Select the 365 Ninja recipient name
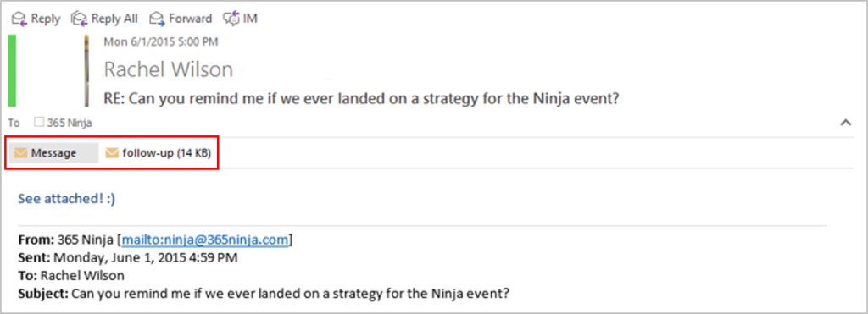This screenshot has width=868, height=314. pyautogui.click(x=70, y=124)
